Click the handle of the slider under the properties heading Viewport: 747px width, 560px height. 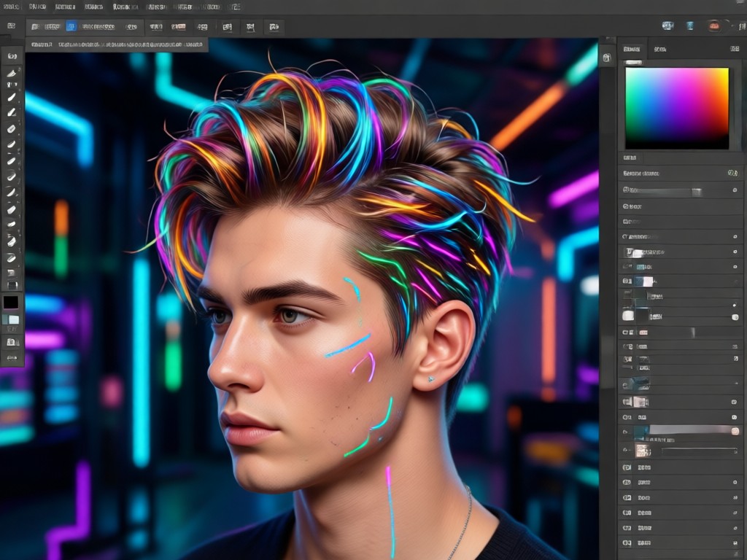(x=697, y=192)
